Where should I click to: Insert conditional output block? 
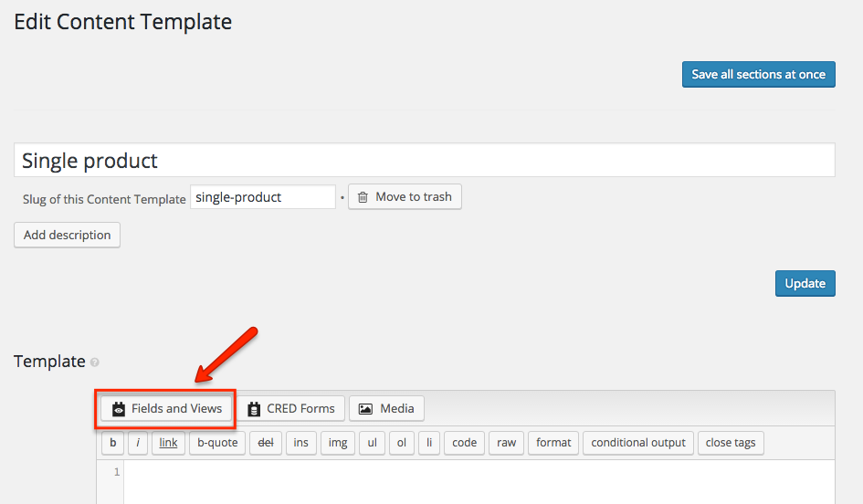point(638,443)
